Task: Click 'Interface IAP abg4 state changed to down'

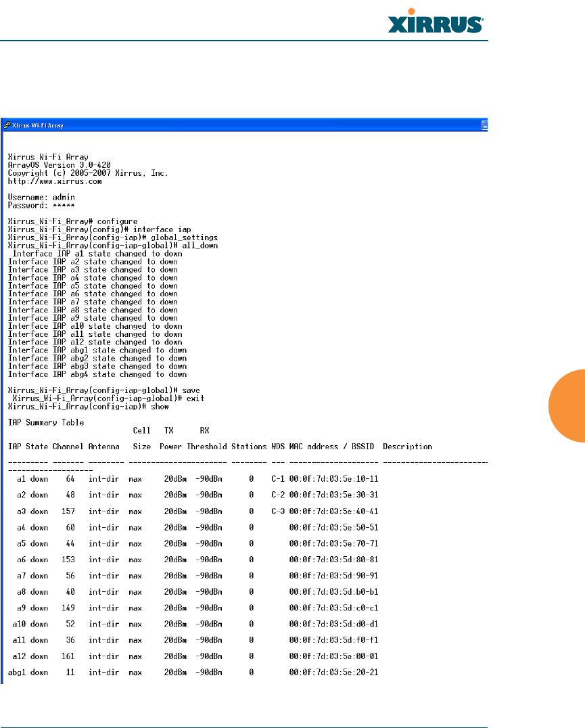Action: pos(97,374)
